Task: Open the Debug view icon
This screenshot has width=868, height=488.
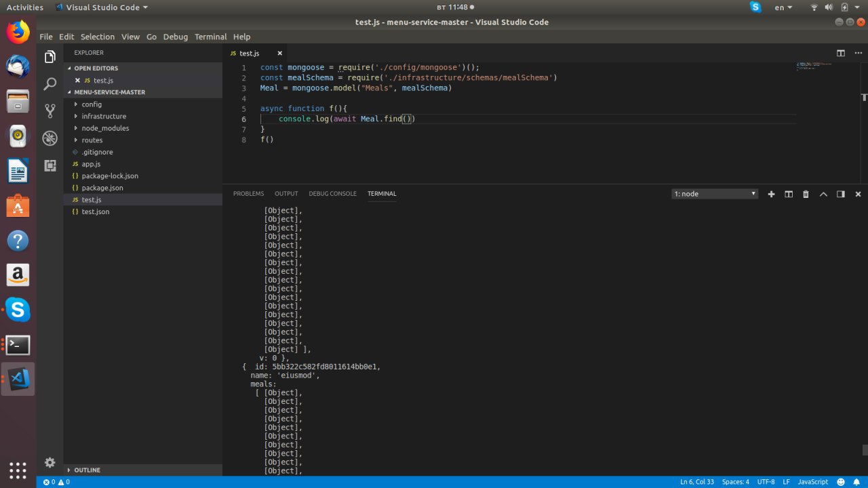Action: pyautogui.click(x=50, y=138)
